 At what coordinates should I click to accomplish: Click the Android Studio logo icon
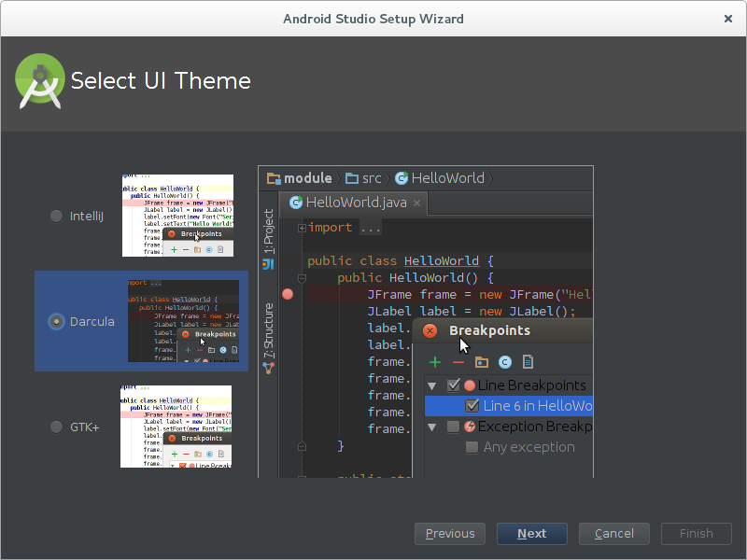(x=40, y=81)
